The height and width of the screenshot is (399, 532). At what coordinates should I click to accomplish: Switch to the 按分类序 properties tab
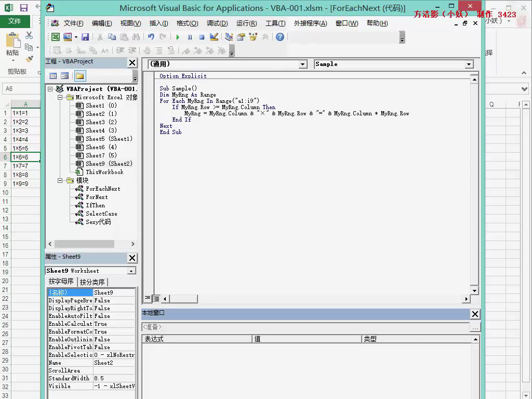92,282
